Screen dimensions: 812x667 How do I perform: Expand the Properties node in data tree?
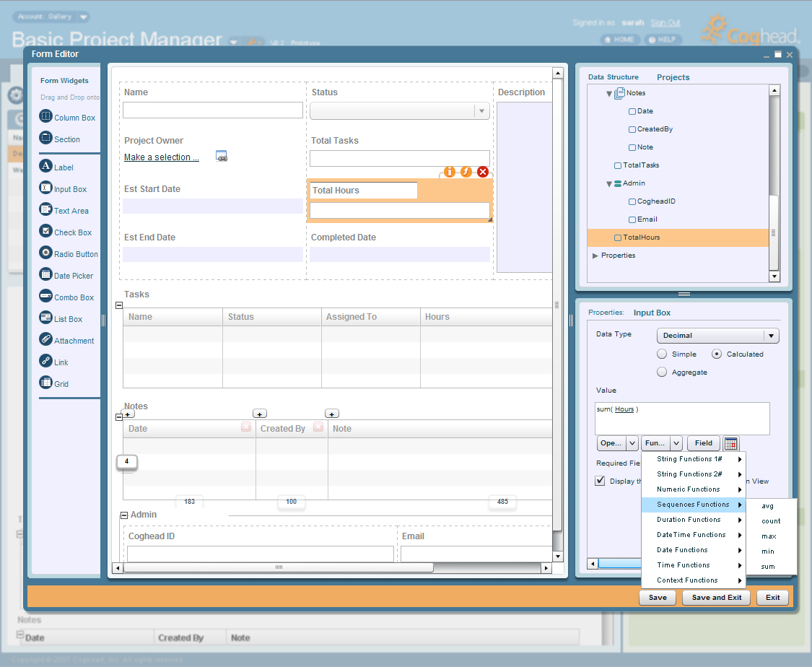(x=595, y=256)
